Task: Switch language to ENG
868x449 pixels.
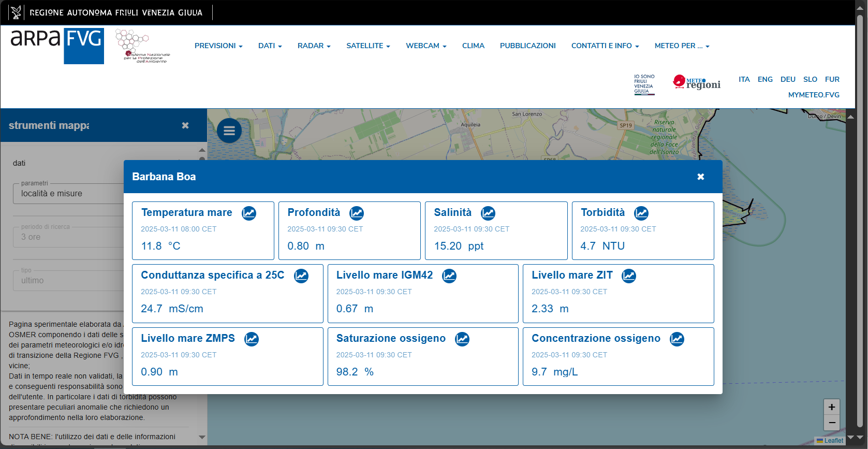Action: 765,79
